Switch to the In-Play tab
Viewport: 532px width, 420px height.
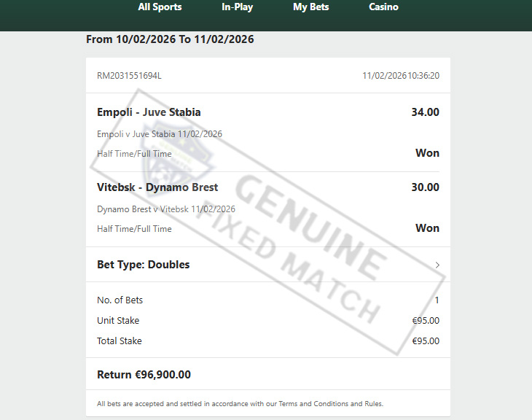pos(237,7)
